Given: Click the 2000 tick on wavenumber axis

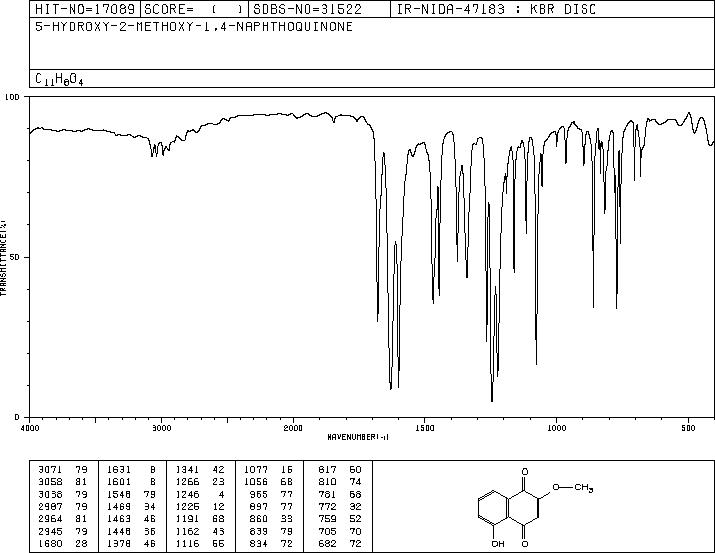Looking at the screenshot, I should [x=293, y=427].
